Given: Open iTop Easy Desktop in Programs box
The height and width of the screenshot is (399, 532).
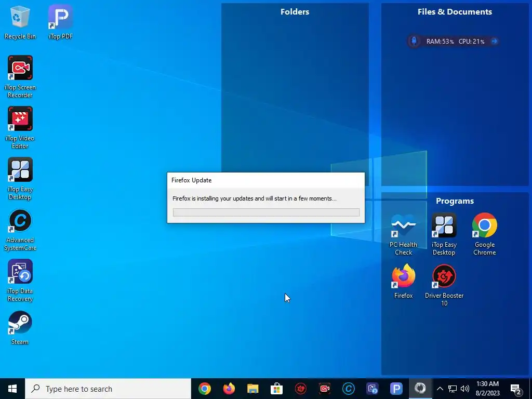Looking at the screenshot, I should [x=444, y=234].
